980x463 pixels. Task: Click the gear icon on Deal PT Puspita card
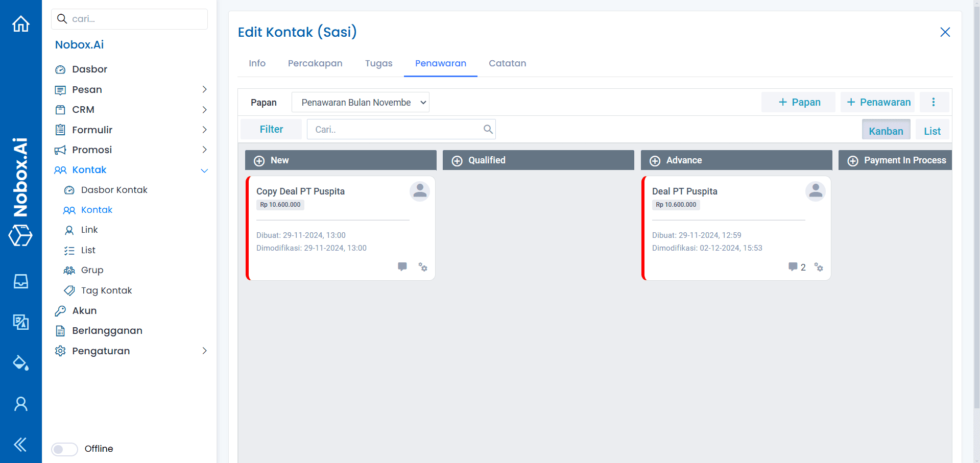point(819,267)
